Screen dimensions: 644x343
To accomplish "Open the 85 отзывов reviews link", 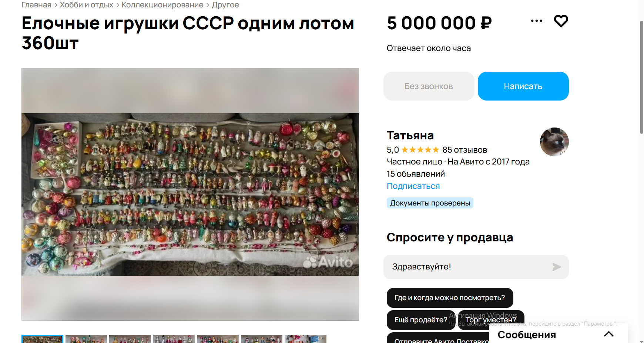I will coord(464,150).
